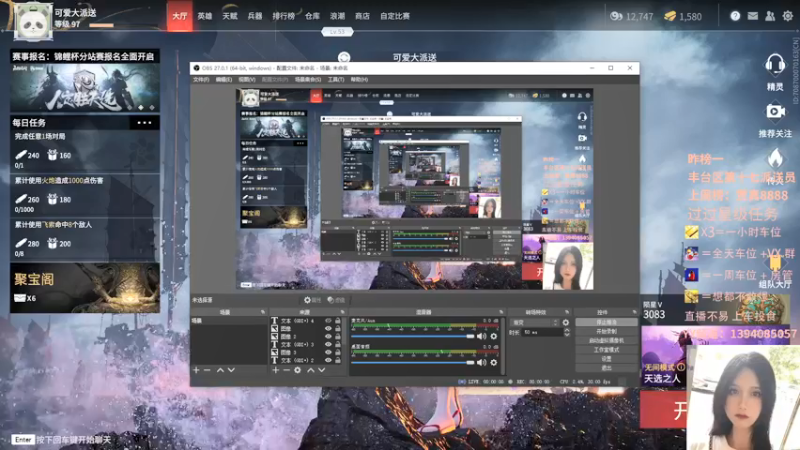The height and width of the screenshot is (450, 800).
Task: Pop out the 控件 dock panel icon
Action: (634, 312)
